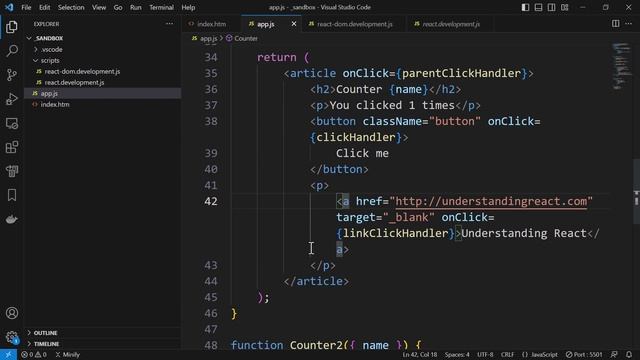Click the VS Code logo icon

pyautogui.click(x=9, y=7)
